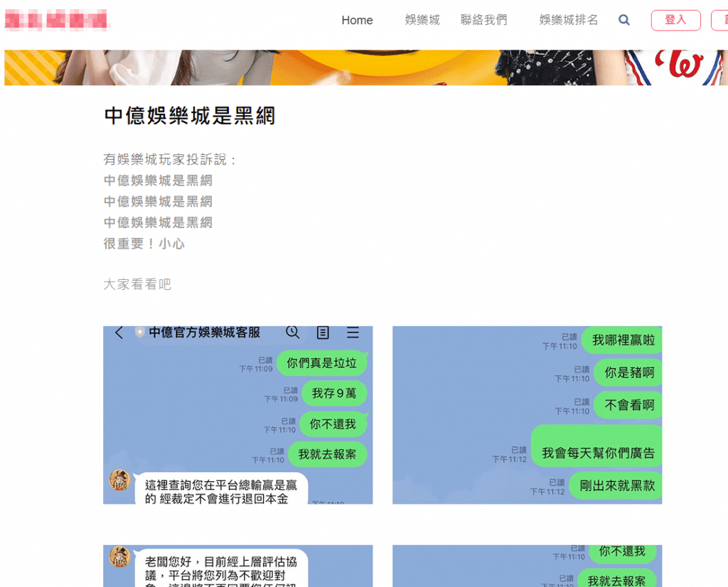Open the bottom-right chat screenshot 你不還我
The height and width of the screenshot is (587, 728).
[527, 566]
